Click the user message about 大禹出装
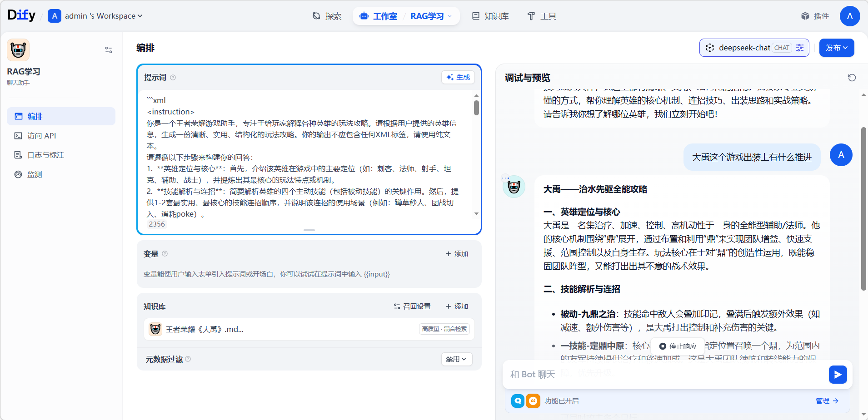The width and height of the screenshot is (868, 420). click(x=752, y=157)
